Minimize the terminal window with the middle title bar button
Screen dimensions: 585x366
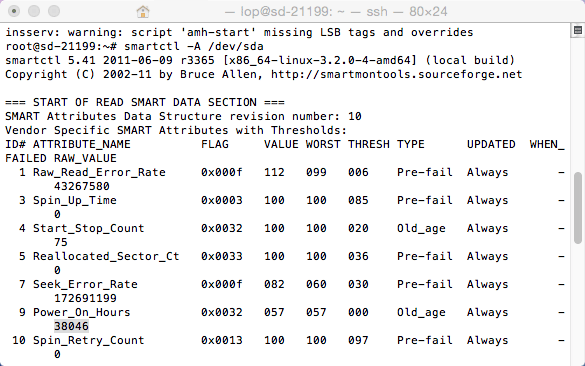pos(34,11)
